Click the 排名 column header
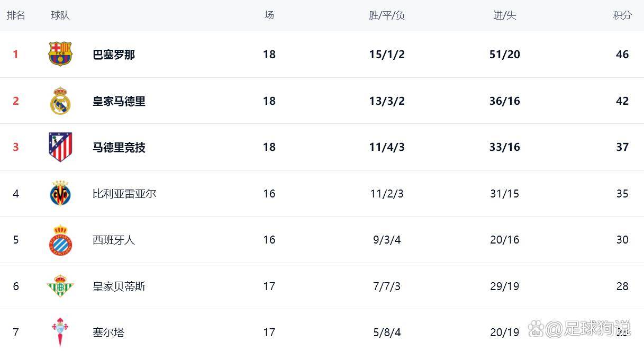The height and width of the screenshot is (351, 644). click(16, 15)
